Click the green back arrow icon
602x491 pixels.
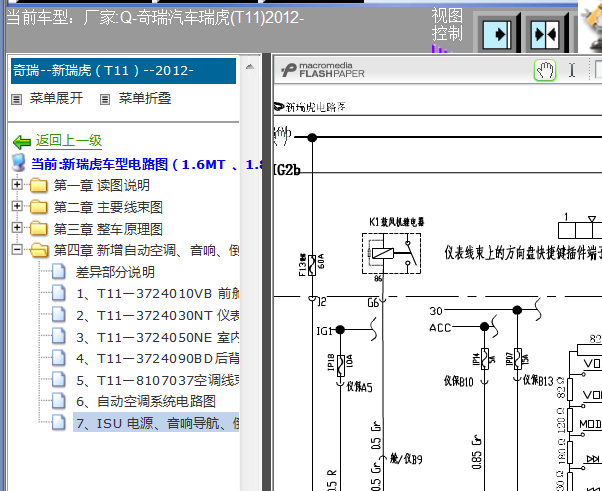click(x=22, y=142)
